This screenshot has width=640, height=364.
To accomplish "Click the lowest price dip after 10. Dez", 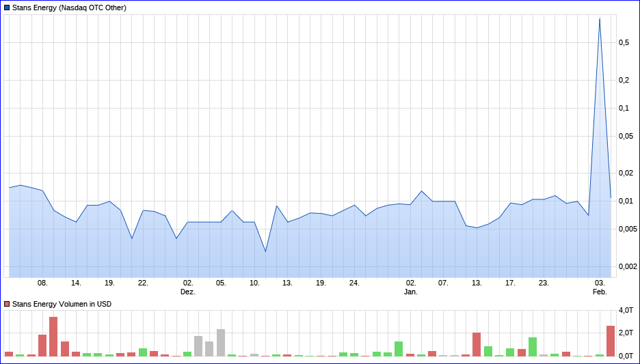I will click(x=265, y=251).
